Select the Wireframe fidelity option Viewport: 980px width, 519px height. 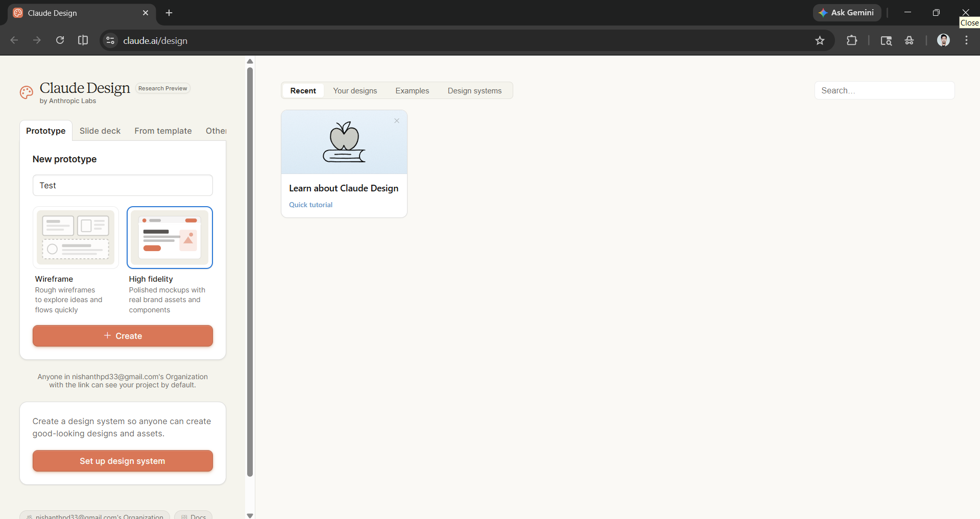click(x=76, y=237)
